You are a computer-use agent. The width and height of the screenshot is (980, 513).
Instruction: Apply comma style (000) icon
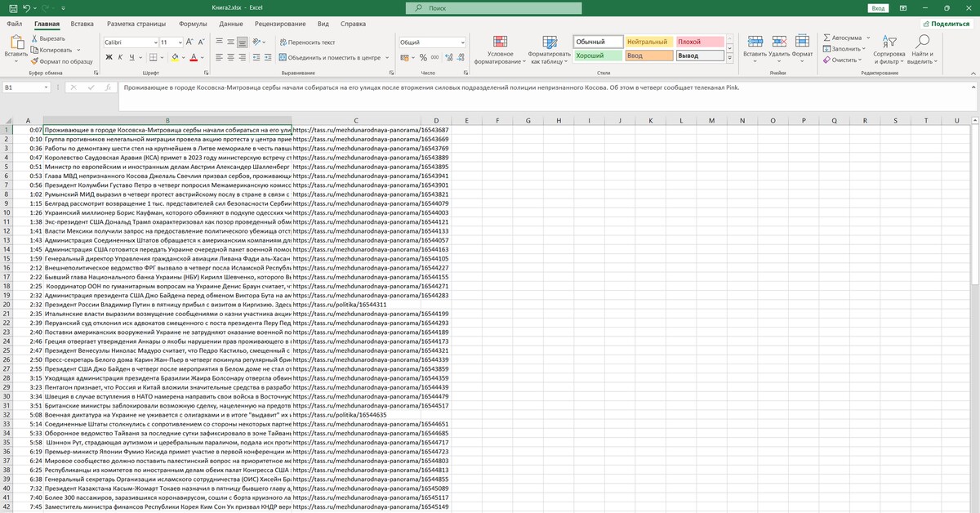tap(434, 57)
